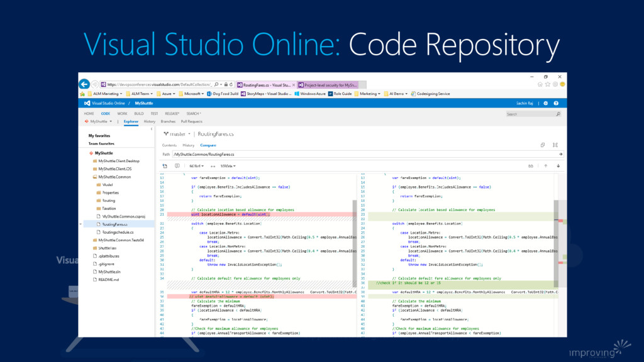The image size is (644, 362).
Task: Select Routingschedule.cs in the file tree
Action: [118, 232]
